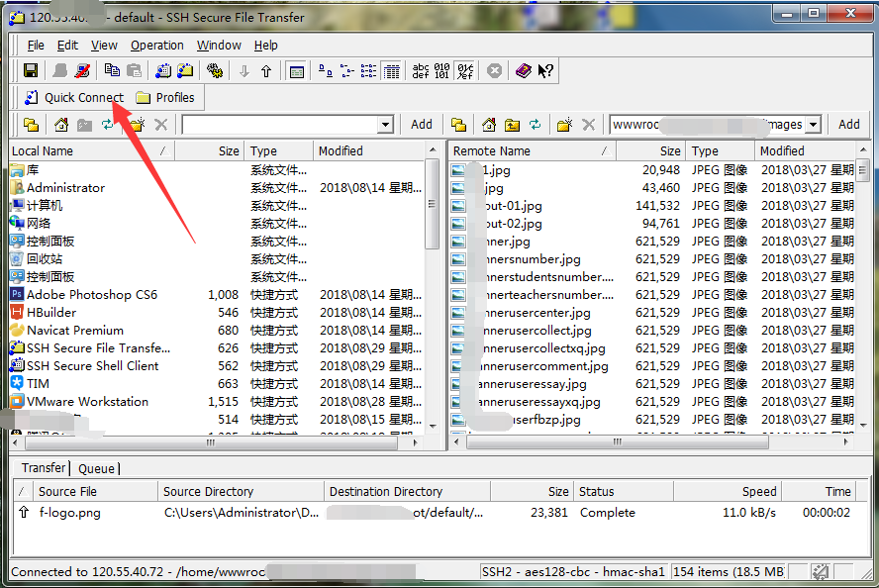This screenshot has width=879, height=588.
Task: Click the Disconnect toolbar icon
Action: [82, 70]
